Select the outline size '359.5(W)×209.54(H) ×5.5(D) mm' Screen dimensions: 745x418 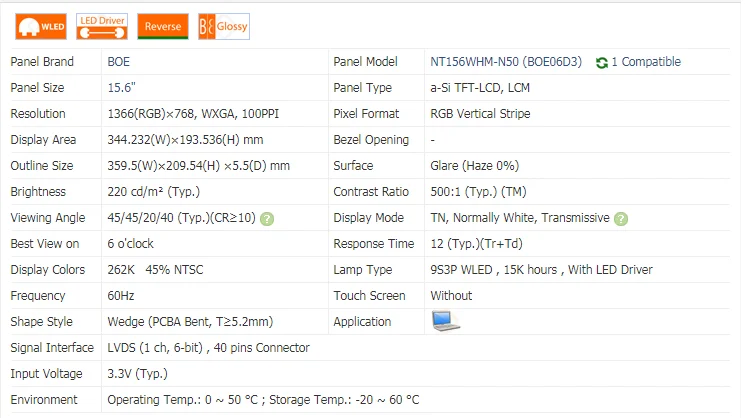[x=199, y=166]
